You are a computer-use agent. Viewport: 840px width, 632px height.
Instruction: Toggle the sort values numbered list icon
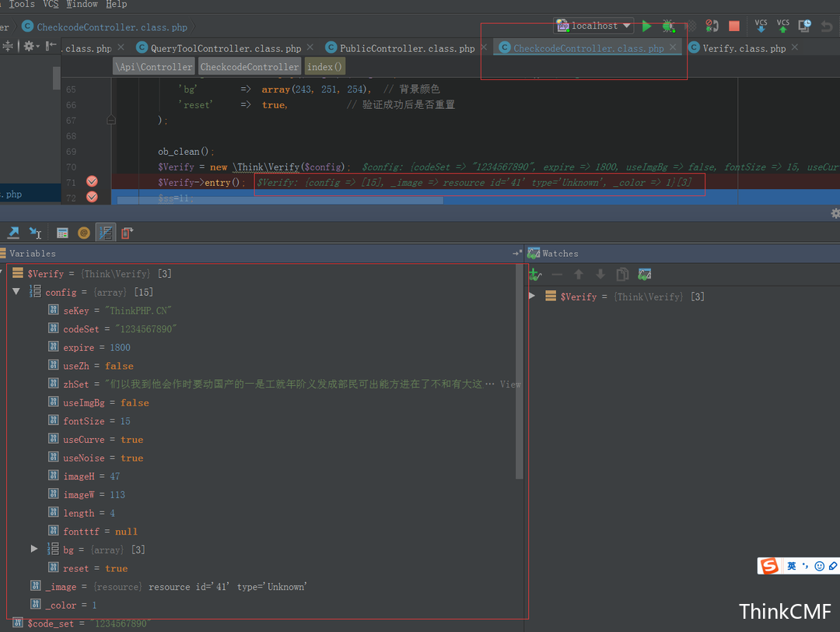click(106, 233)
